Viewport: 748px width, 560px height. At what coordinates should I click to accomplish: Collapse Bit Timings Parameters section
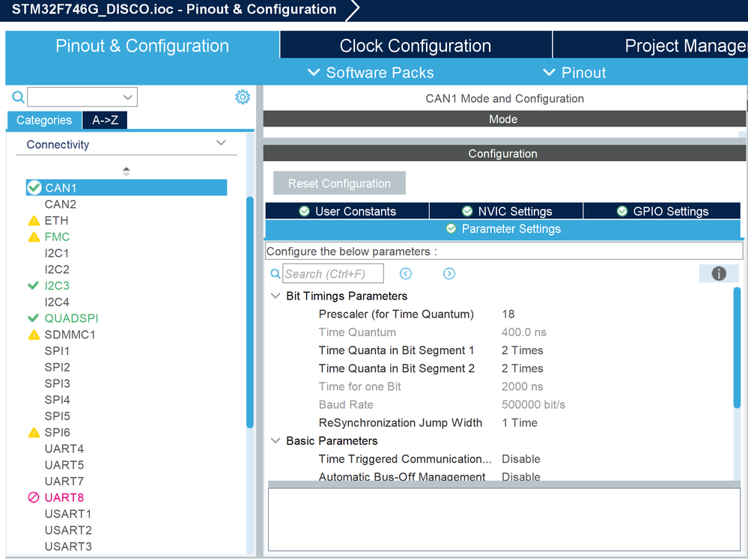tap(276, 296)
